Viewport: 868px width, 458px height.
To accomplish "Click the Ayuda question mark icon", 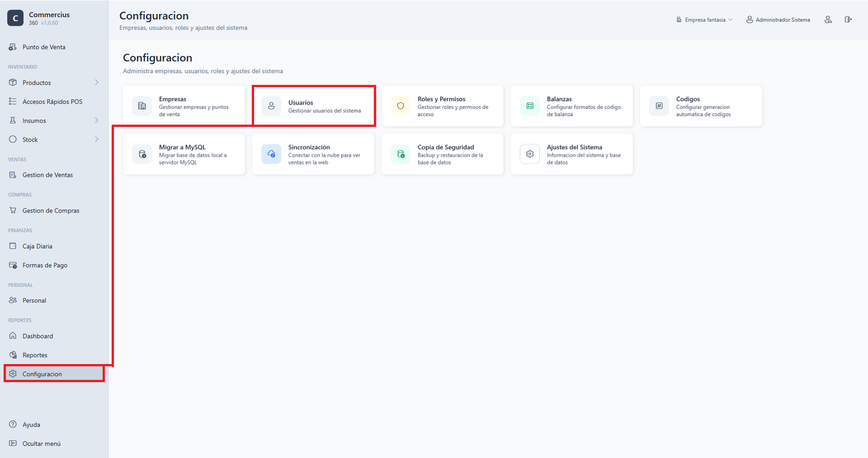I will (x=12, y=424).
